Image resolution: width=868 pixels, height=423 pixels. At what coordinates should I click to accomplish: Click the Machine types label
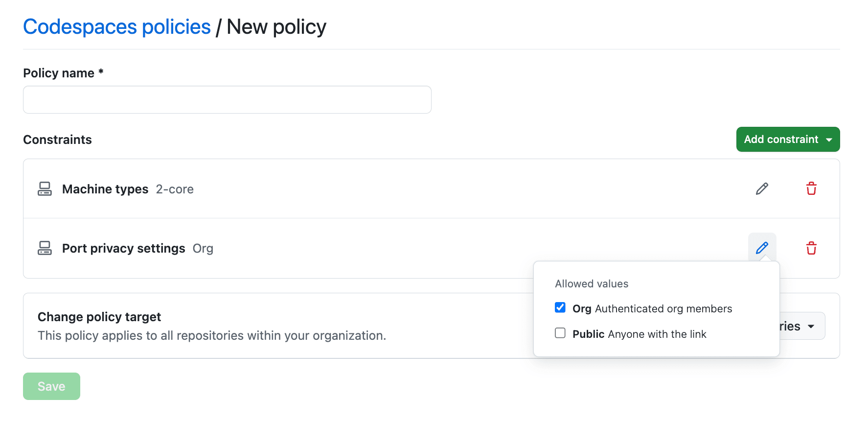pos(105,189)
